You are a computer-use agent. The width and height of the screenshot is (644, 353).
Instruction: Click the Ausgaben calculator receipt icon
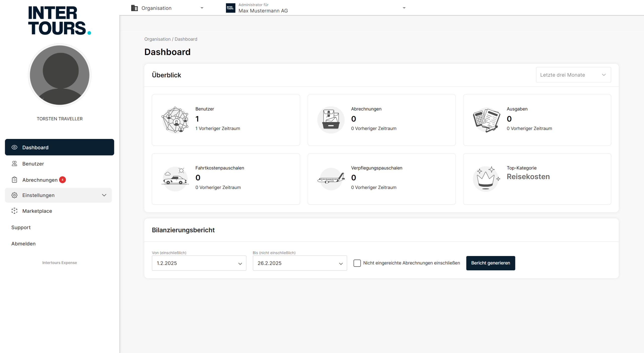(x=486, y=120)
